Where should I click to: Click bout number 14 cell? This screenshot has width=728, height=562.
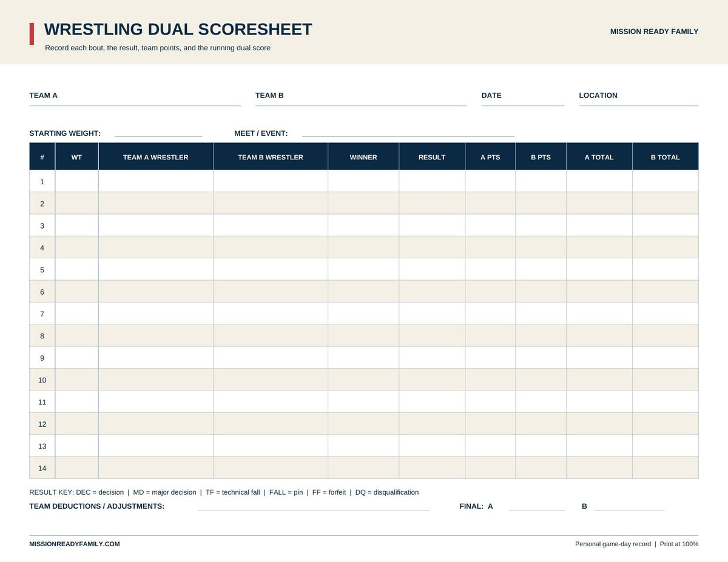click(x=42, y=467)
